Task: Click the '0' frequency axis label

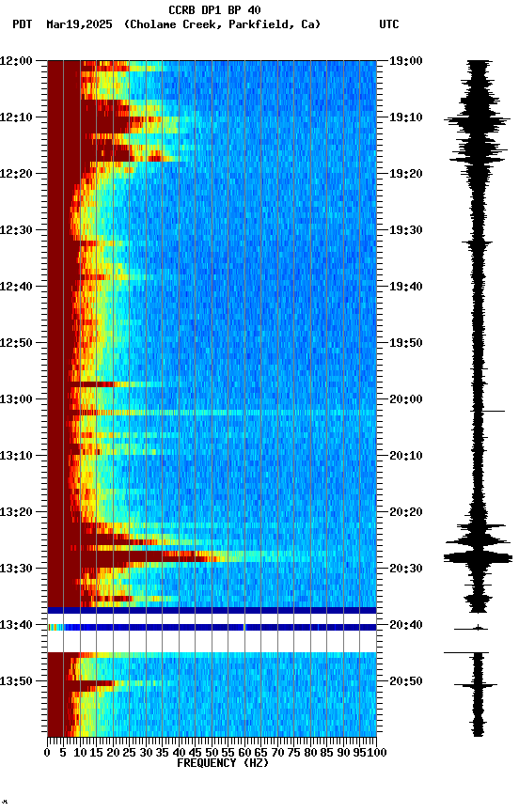Action: 47,753
